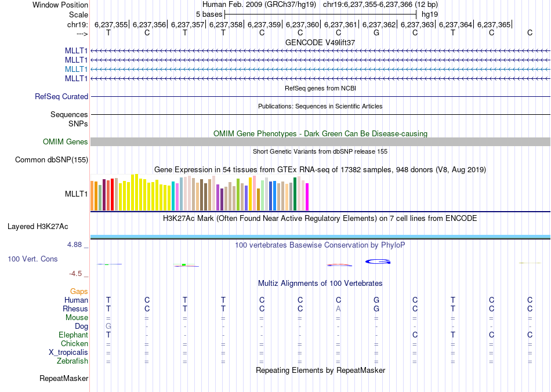Click the Zebrafish species label
Screen dimensions: 551x392
(72, 361)
